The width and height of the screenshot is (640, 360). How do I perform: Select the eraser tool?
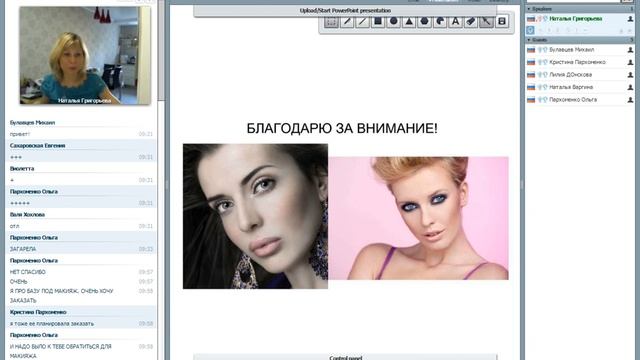tap(471, 21)
